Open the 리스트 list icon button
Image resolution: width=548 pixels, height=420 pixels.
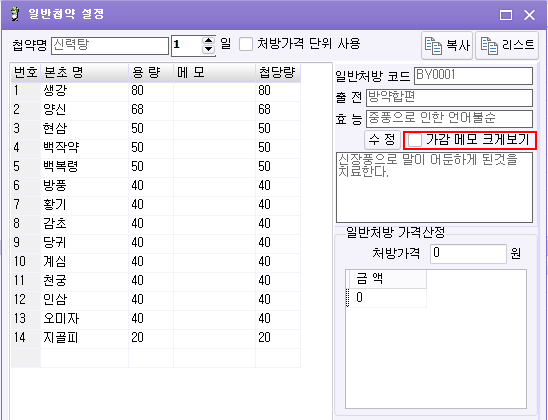pos(507,45)
